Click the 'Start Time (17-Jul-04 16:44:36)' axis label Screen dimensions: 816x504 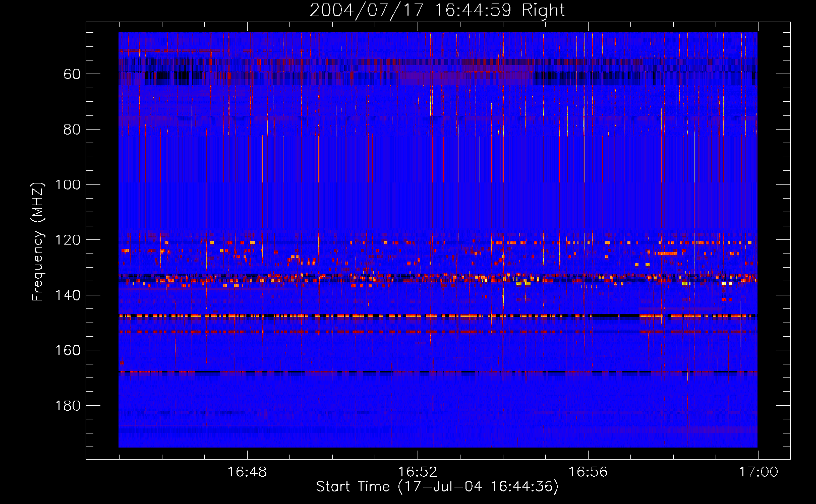pyautogui.click(x=437, y=487)
